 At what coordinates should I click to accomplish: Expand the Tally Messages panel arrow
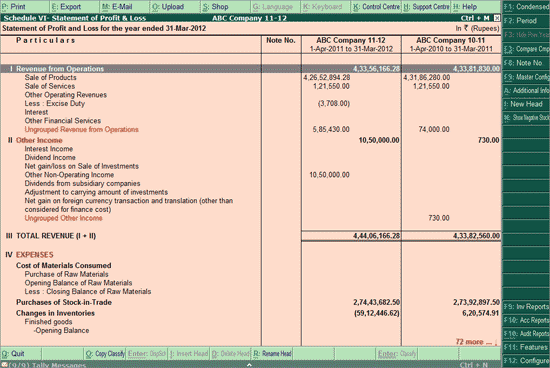click(249, 365)
